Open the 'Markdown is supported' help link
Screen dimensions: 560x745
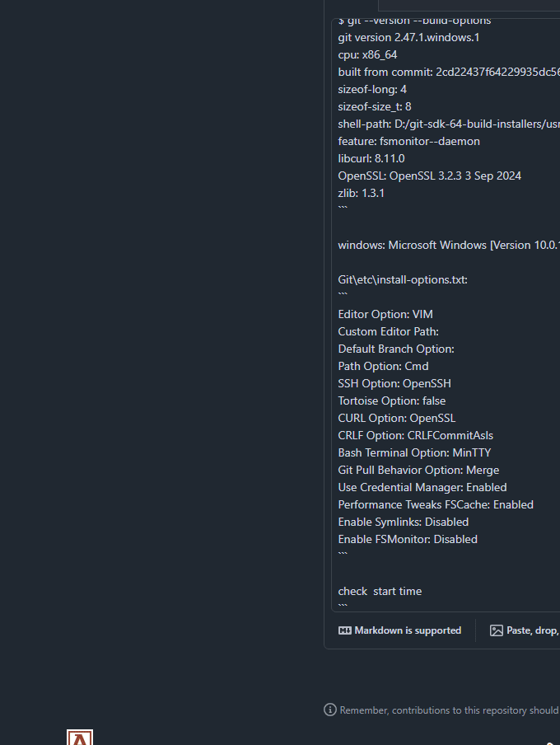[407, 630]
